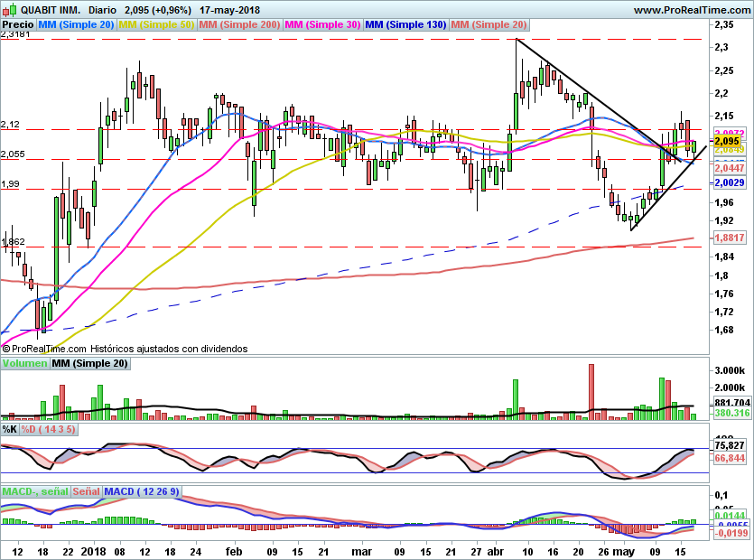
Task: Click the 2,0447 moving average value tag
Action: click(x=729, y=168)
